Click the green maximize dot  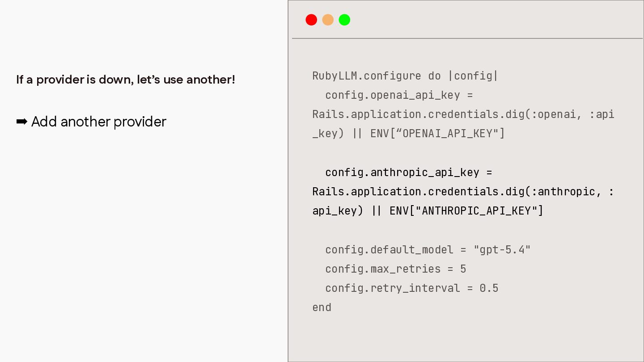(x=344, y=20)
